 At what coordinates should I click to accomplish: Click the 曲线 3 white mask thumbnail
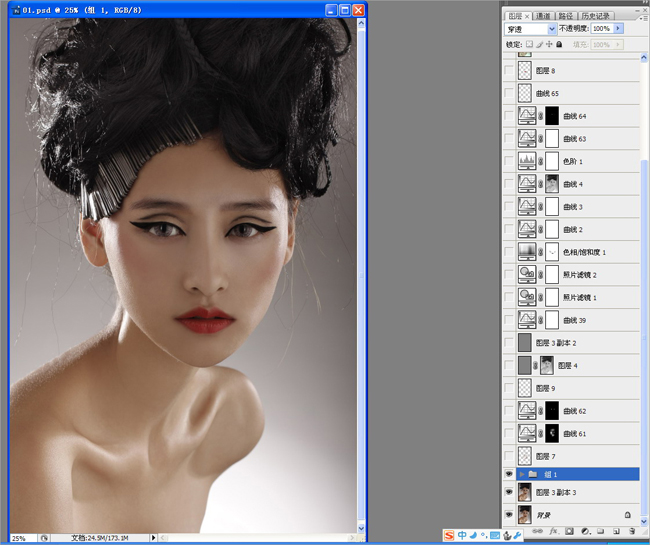tap(552, 206)
